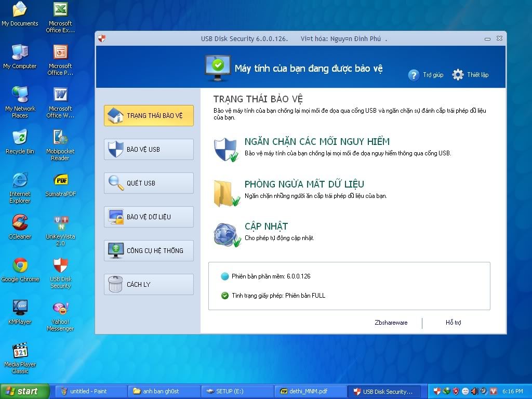Click the USB Disk Security shield tray icon
The height and width of the screenshot is (399, 532).
pyautogui.click(x=436, y=391)
